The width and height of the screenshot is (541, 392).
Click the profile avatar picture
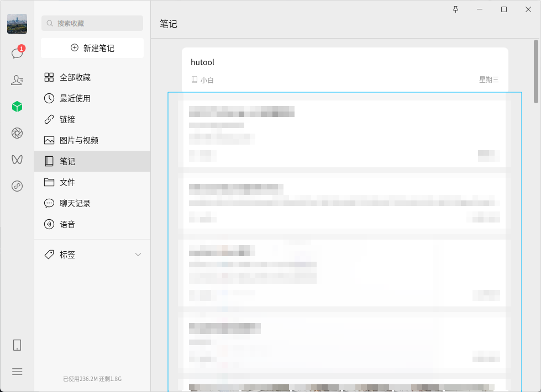tap(17, 24)
